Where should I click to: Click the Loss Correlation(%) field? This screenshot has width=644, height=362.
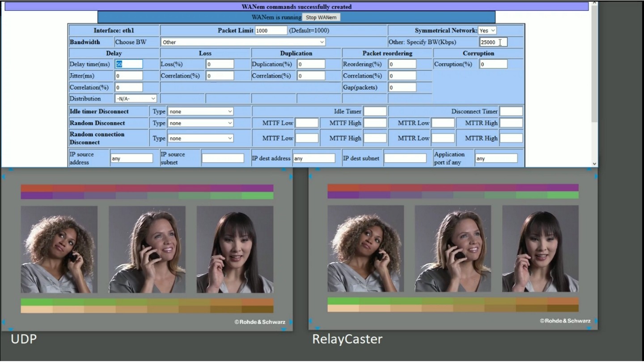tap(220, 76)
